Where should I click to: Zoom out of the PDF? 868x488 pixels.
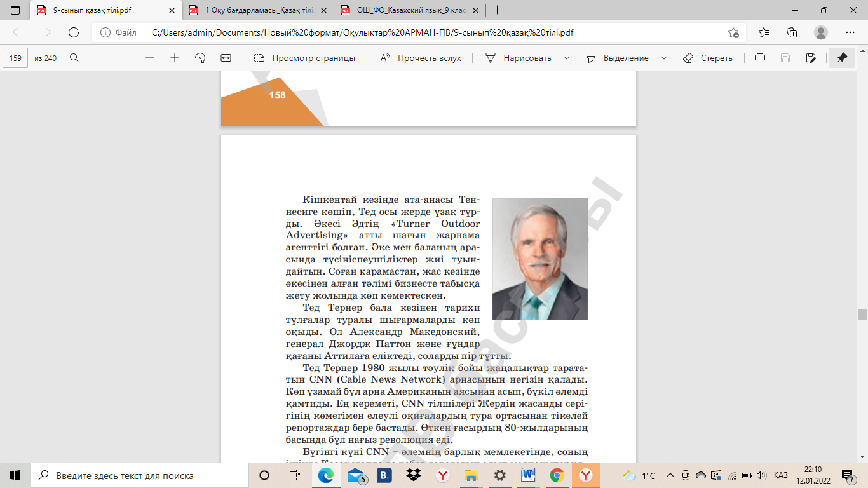149,58
